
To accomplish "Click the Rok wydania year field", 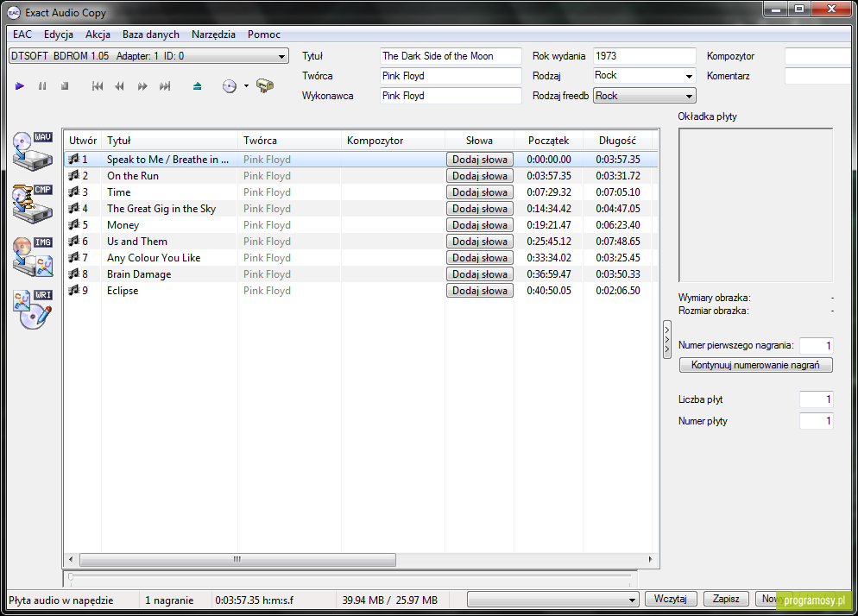I will [x=645, y=56].
